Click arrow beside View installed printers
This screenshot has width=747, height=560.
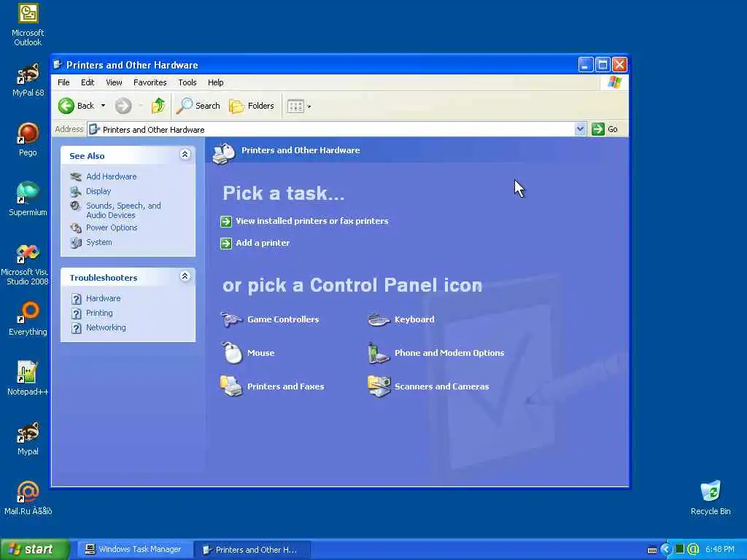coord(226,222)
